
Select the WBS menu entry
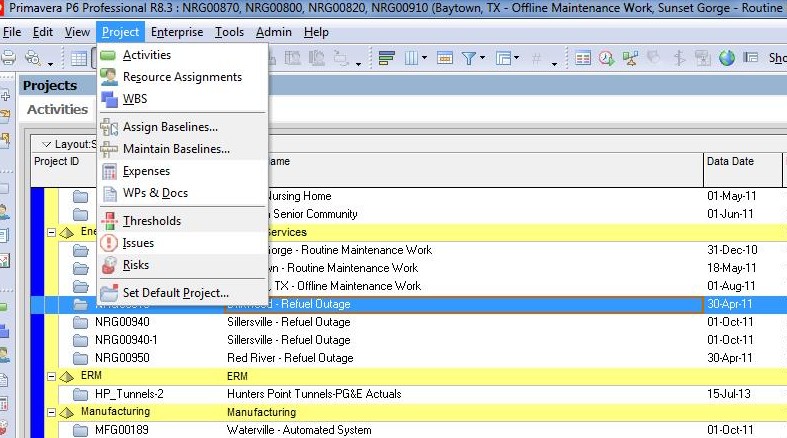pyautogui.click(x=135, y=99)
